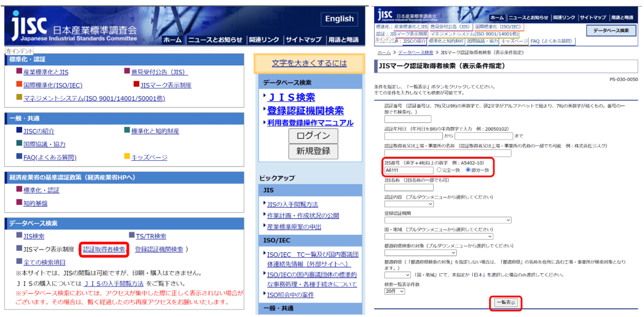Open the 全ての検索項目 link

44,262
